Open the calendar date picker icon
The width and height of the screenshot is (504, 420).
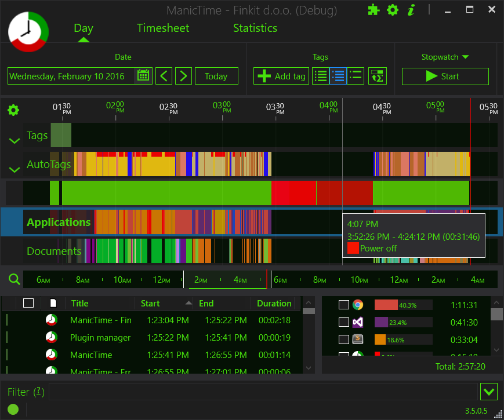click(x=143, y=76)
